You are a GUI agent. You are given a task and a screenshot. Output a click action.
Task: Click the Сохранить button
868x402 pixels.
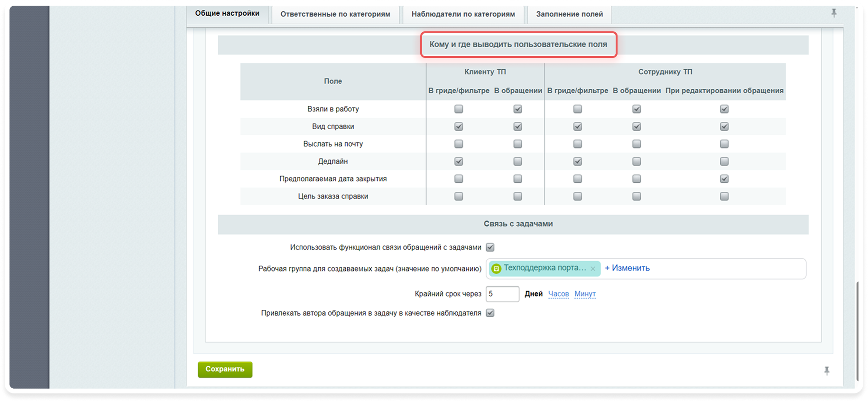point(225,369)
